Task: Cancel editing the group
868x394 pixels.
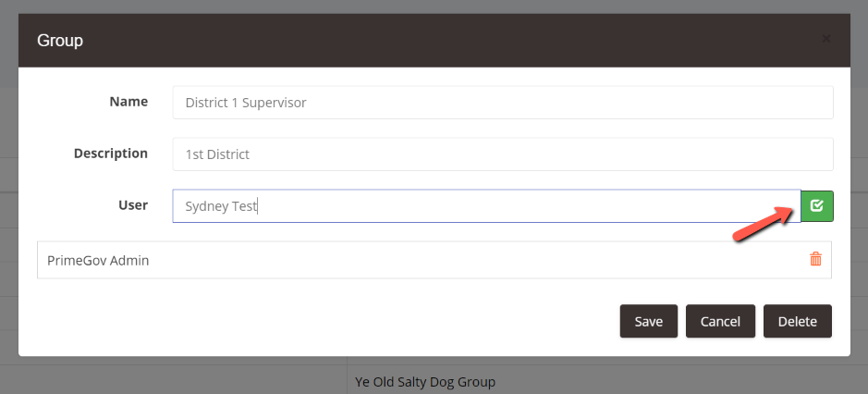Action: coord(720,321)
